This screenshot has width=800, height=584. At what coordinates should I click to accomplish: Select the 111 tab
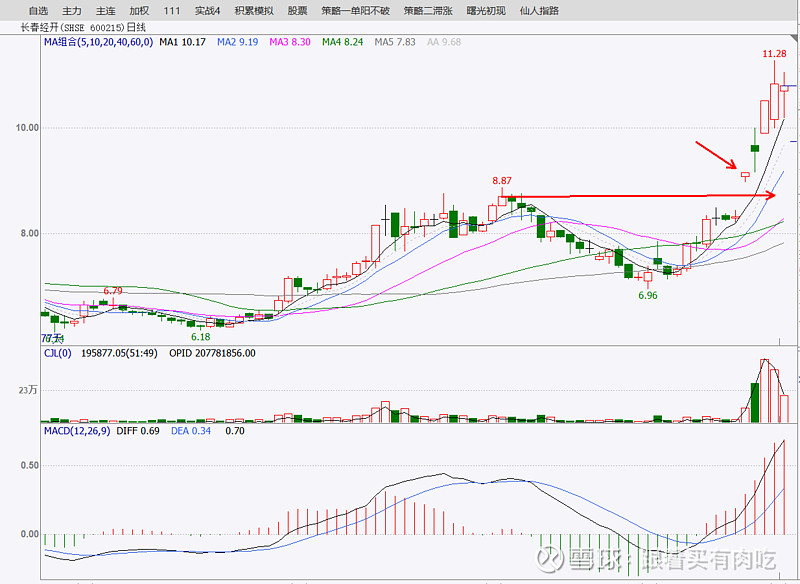pos(172,11)
